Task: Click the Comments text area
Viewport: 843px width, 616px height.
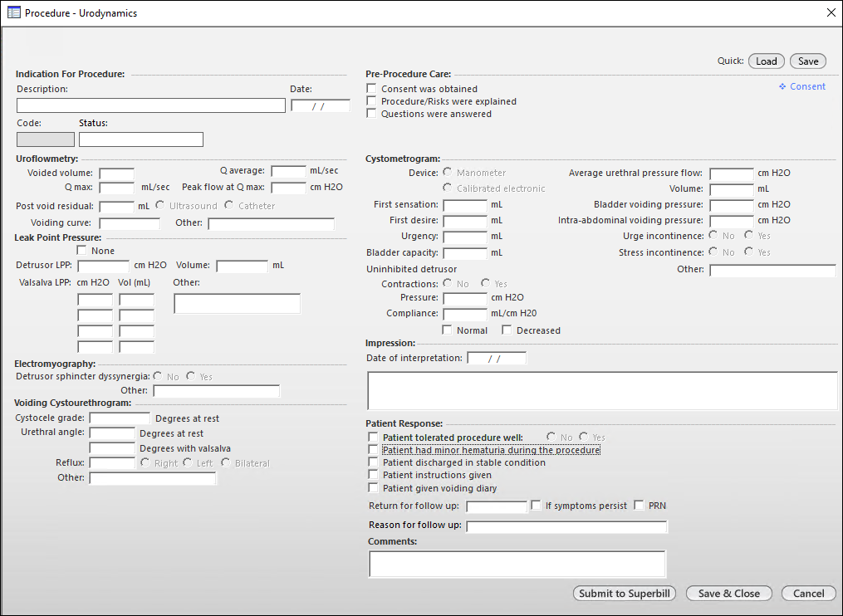Action: [517, 564]
